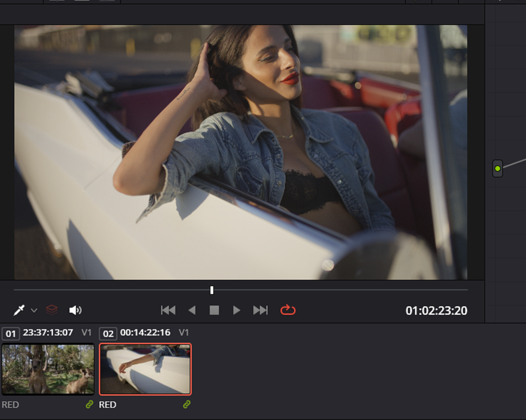
Task: Play the clip forward
Action: tap(237, 310)
